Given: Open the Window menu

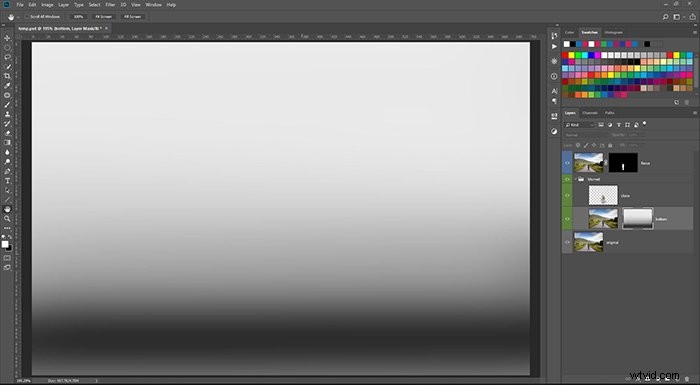Looking at the screenshot, I should 154,5.
